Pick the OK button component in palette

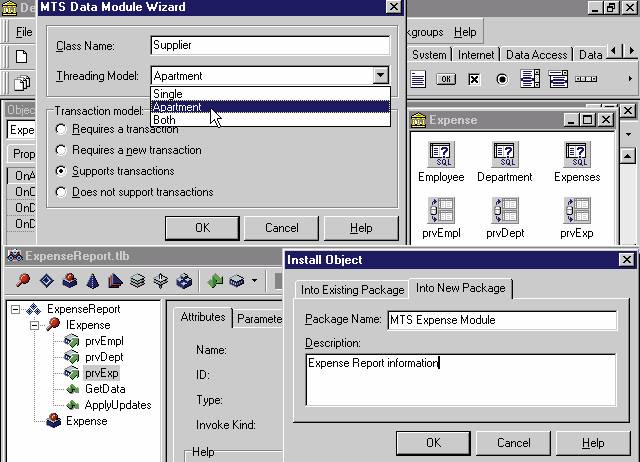(x=446, y=79)
